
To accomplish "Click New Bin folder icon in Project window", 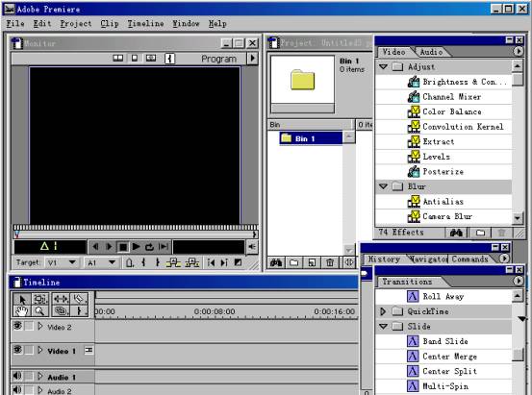I will pos(293,262).
